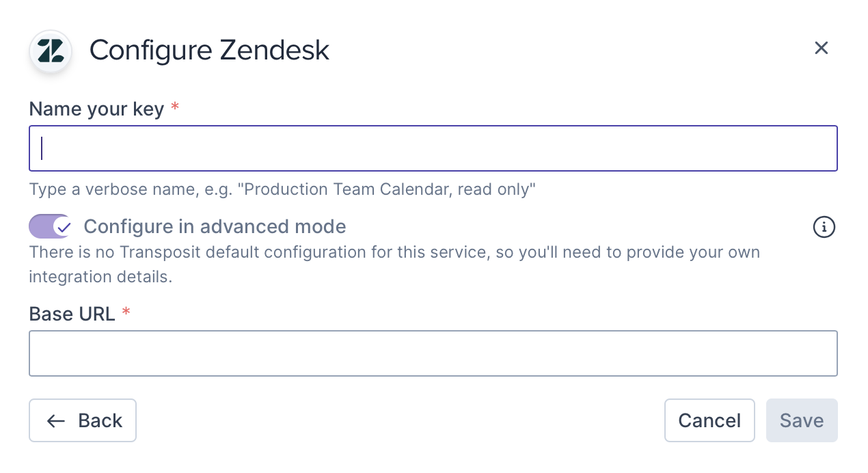
Task: Disable the advanced mode toggle switch
Action: (50, 226)
